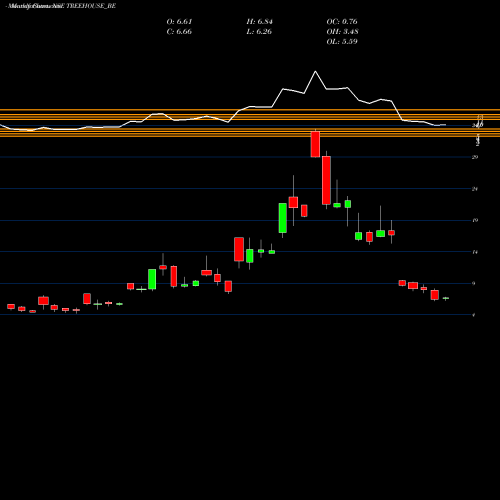Click the highest red candlestick near 34
The image size is (500, 500).
(315, 144)
